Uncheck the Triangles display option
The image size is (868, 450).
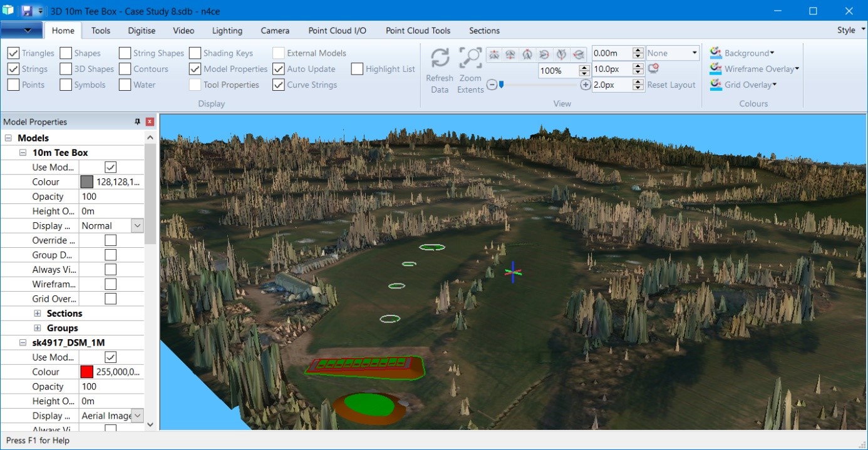(x=13, y=53)
